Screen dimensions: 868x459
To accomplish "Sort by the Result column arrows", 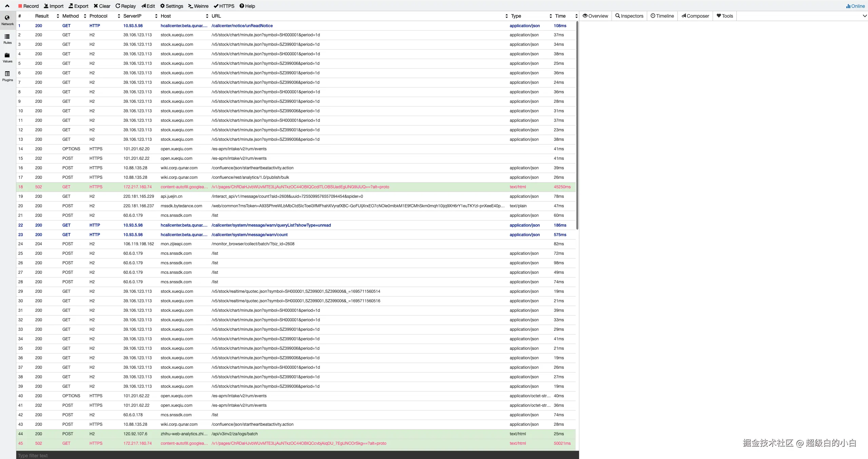I will [58, 16].
